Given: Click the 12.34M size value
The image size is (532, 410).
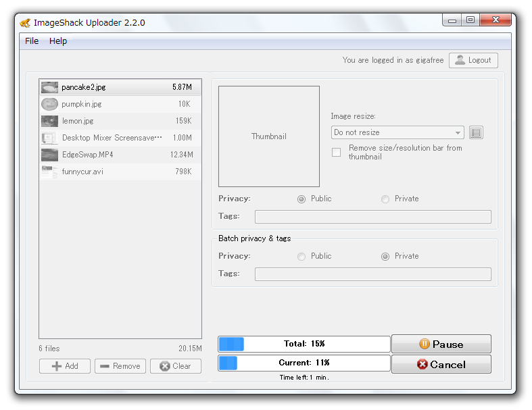Looking at the screenshot, I should (x=182, y=155).
